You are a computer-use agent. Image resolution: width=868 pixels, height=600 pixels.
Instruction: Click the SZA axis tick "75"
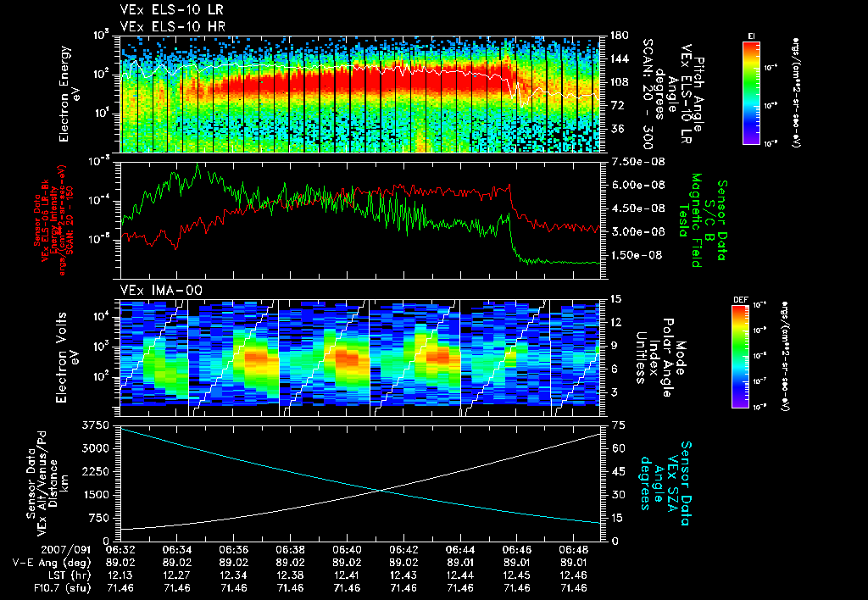coord(618,425)
